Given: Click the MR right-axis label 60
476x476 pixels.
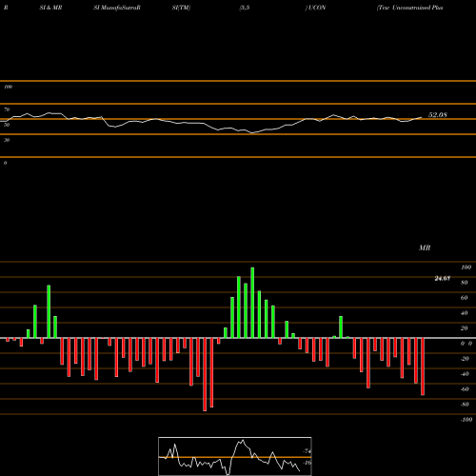Looking at the screenshot, I should [x=465, y=298].
